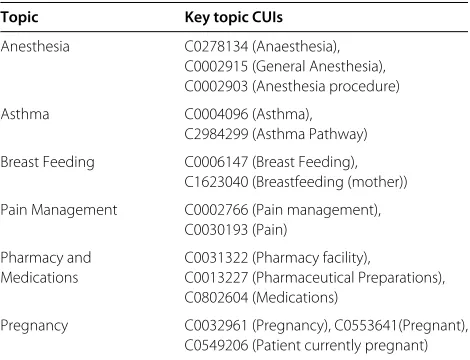
Task: Click the Pain Management topic label
Action: tap(59, 210)
